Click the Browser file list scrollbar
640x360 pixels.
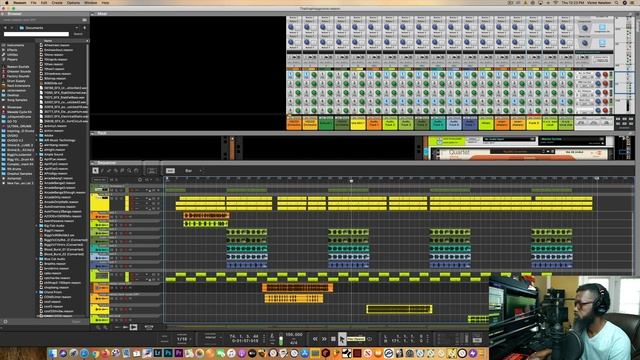pyautogui.click(x=87, y=180)
